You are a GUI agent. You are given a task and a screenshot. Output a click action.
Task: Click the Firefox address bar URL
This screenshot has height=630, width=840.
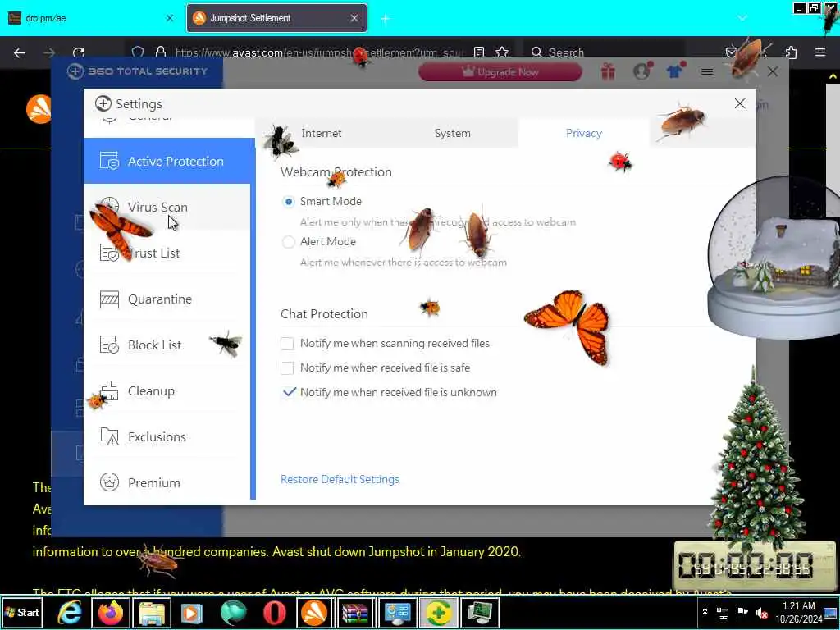pyautogui.click(x=320, y=52)
